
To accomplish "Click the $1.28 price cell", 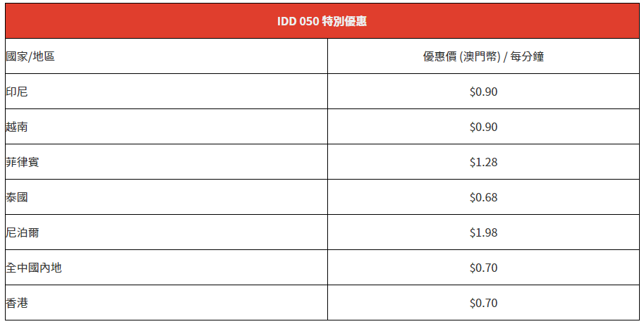I will pyautogui.click(x=483, y=162).
